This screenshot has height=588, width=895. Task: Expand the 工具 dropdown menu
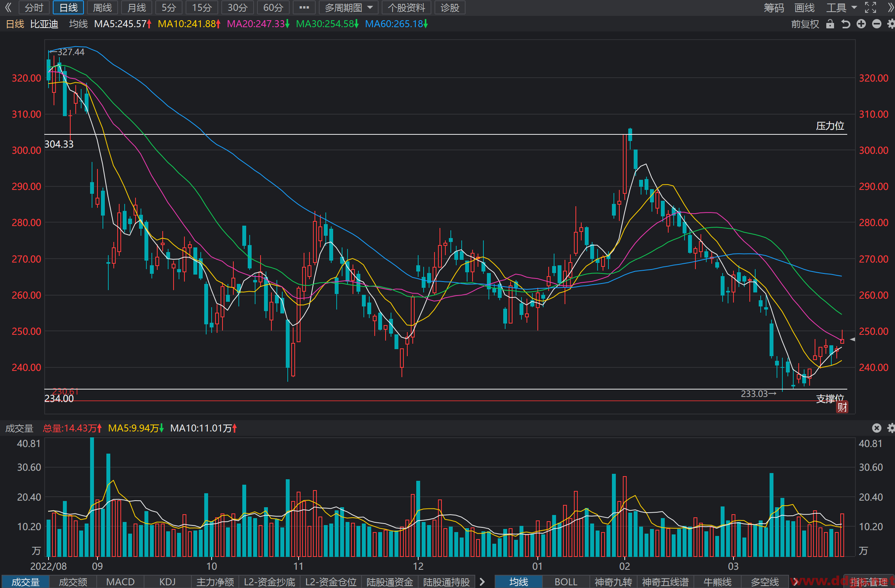click(x=841, y=7)
